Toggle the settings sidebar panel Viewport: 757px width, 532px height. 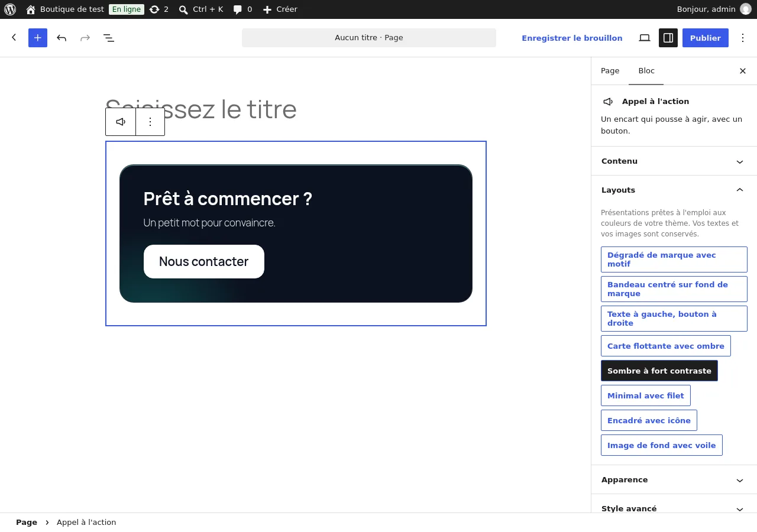pyautogui.click(x=668, y=38)
